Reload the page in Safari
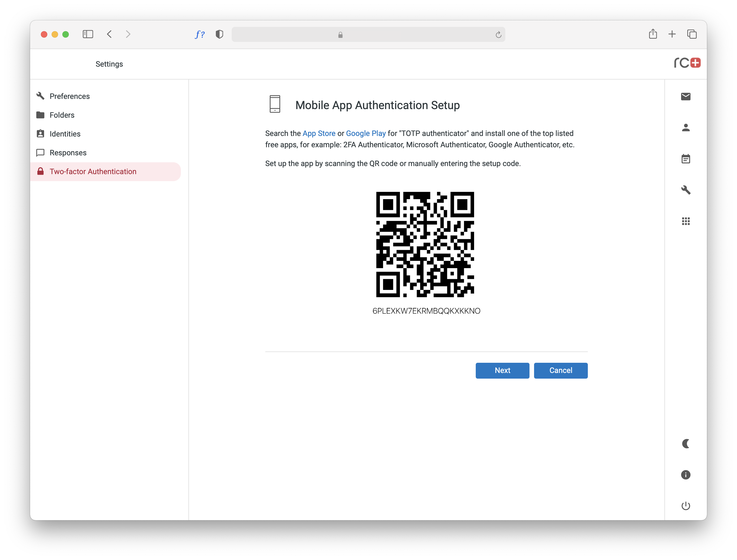 pos(498,35)
